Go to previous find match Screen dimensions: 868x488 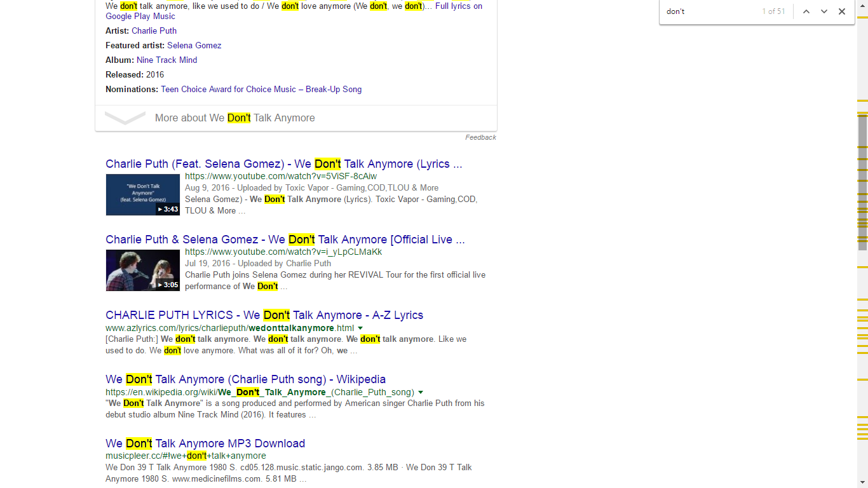tap(806, 11)
